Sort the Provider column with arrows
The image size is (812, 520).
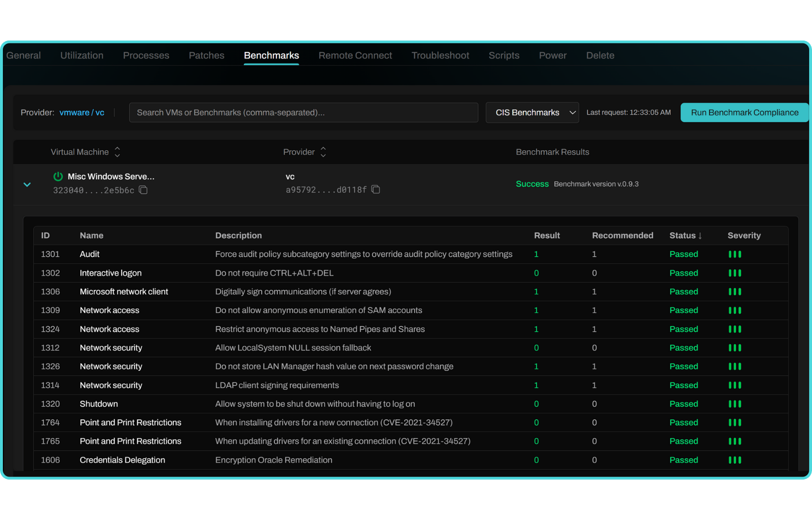point(323,152)
